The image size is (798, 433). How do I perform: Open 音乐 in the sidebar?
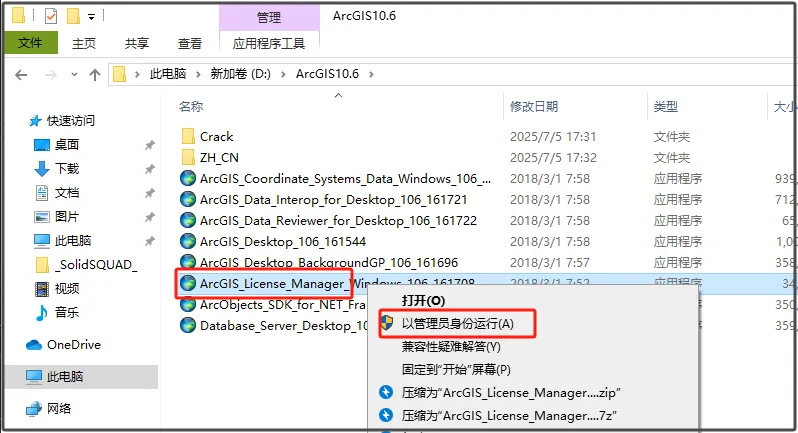click(x=67, y=312)
